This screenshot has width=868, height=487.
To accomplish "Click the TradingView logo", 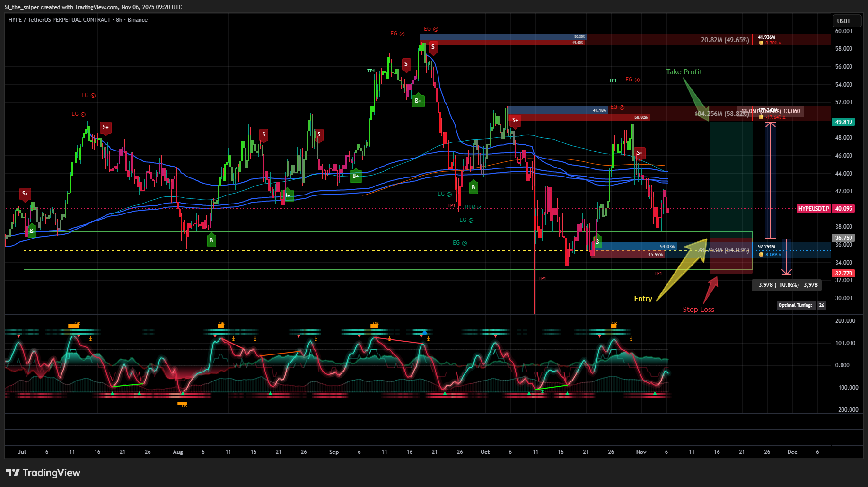I will 43,473.
